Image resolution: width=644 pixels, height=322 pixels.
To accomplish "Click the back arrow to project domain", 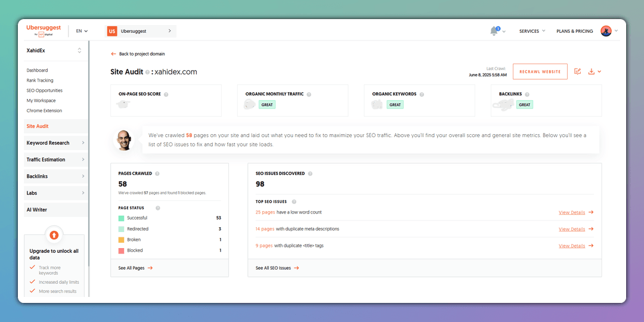I will 113,54.
